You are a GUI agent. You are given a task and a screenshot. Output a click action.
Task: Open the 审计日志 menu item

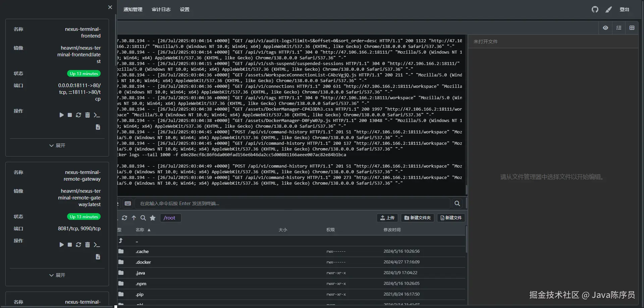click(161, 9)
